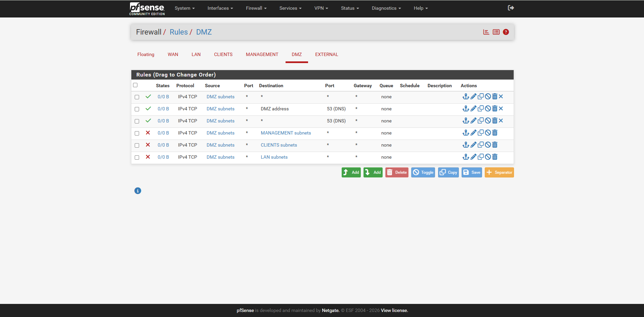Viewport: 644px width, 317px height.
Task: Select the first rule's checkbox
Action: pos(137,97)
